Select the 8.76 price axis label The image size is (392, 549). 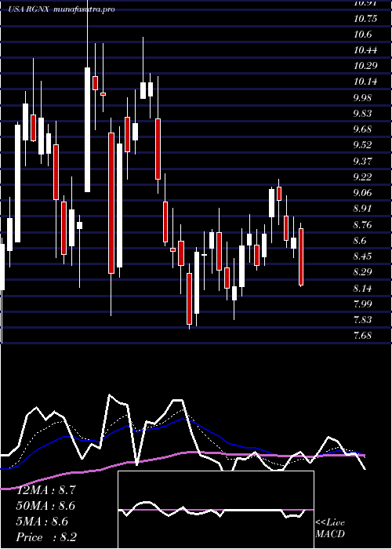click(x=362, y=225)
